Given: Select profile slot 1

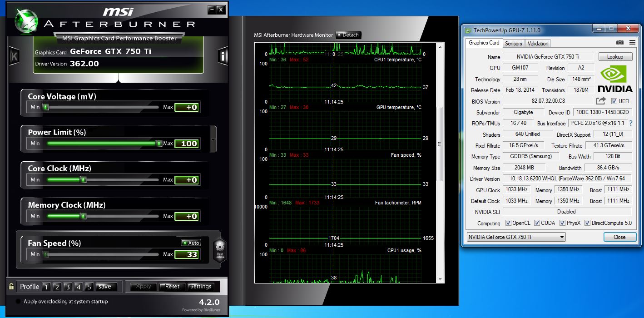Looking at the screenshot, I should (46, 287).
